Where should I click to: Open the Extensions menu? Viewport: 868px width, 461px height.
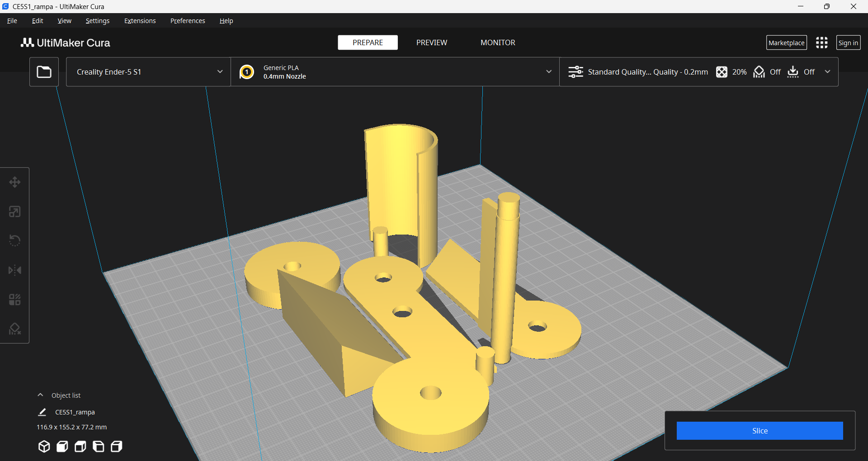click(x=140, y=20)
